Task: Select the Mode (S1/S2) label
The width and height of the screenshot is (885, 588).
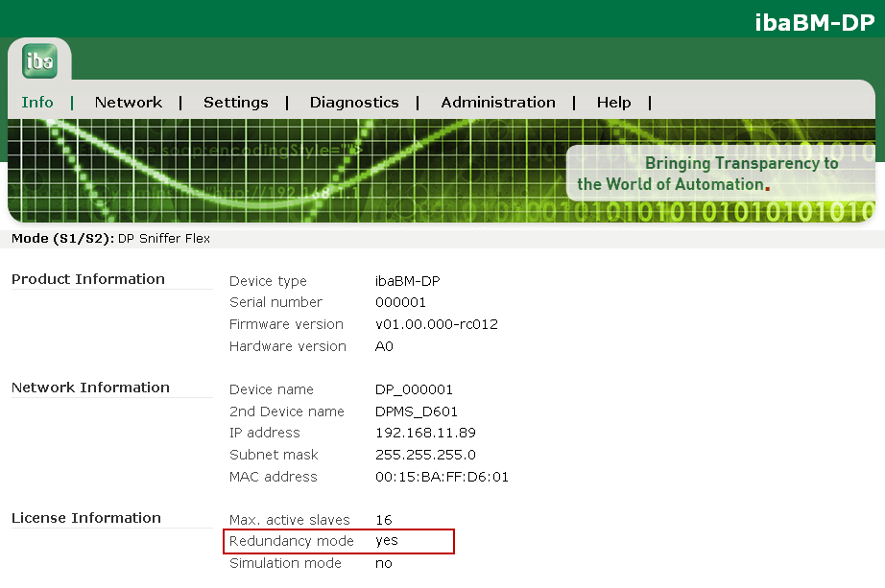Action: pos(62,239)
